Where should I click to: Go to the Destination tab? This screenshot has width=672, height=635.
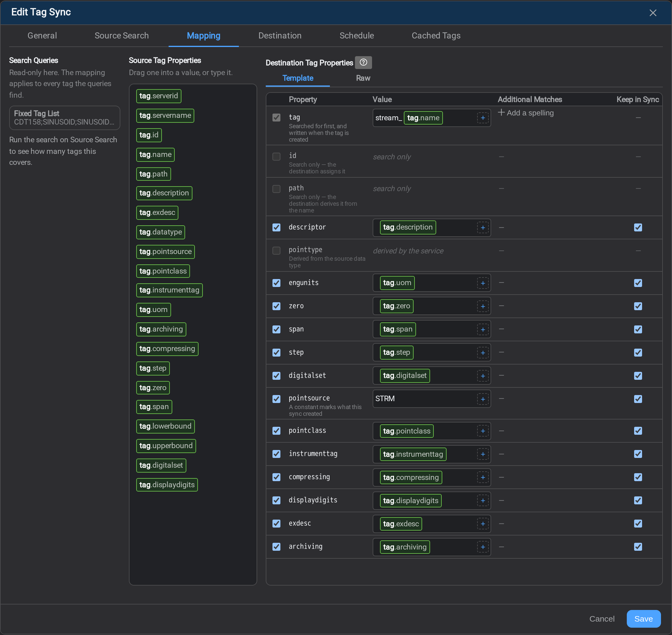click(280, 35)
